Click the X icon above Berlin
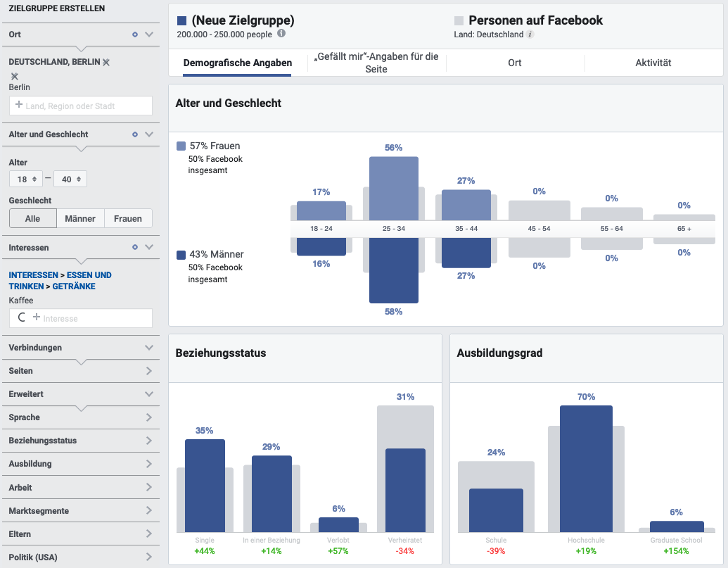This screenshot has height=568, width=728. click(x=15, y=76)
